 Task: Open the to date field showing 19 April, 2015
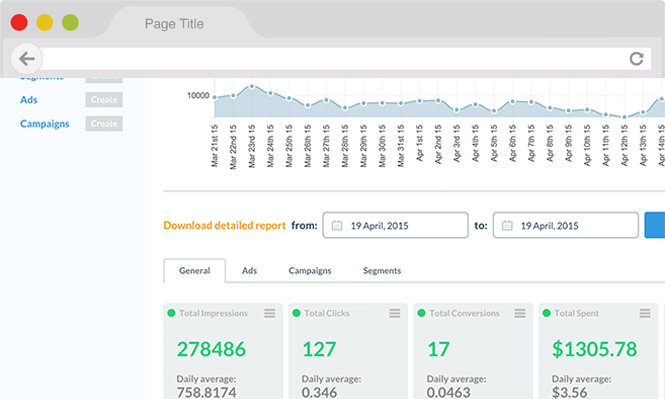[566, 225]
